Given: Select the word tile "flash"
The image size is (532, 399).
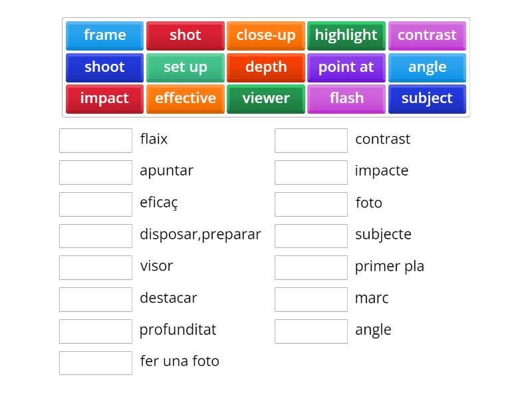Looking at the screenshot, I should pyautogui.click(x=346, y=98).
